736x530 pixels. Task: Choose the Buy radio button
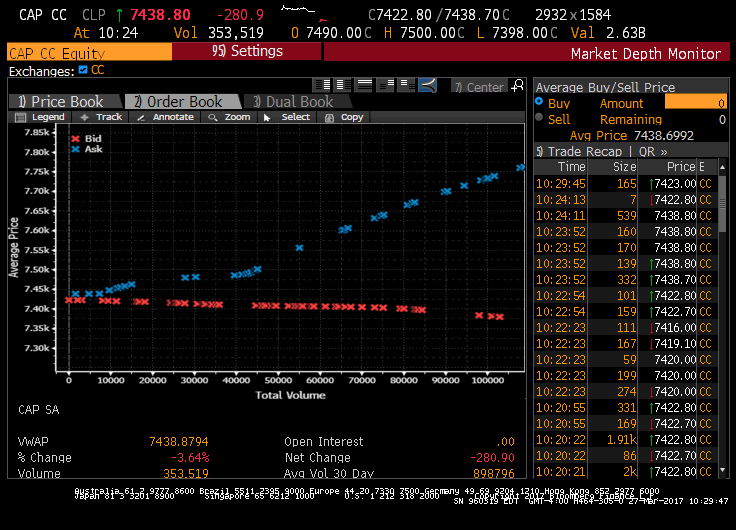tap(539, 101)
